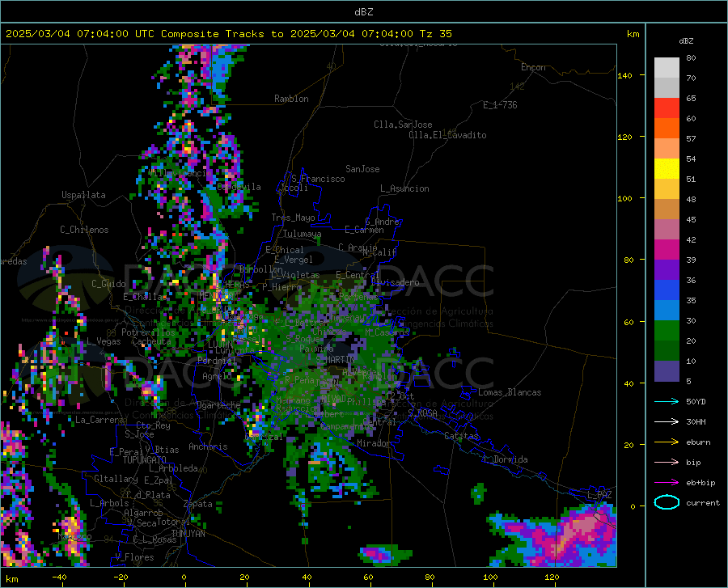Viewport: 728px width, 588px height.
Task: Click the 'Clla.El_Cavadito' label
Action: click(x=447, y=135)
